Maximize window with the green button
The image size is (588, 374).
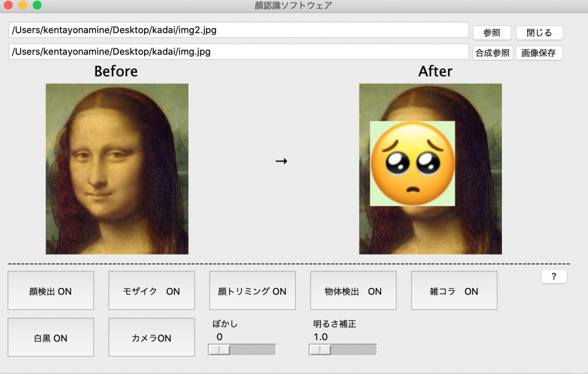pyautogui.click(x=37, y=5)
